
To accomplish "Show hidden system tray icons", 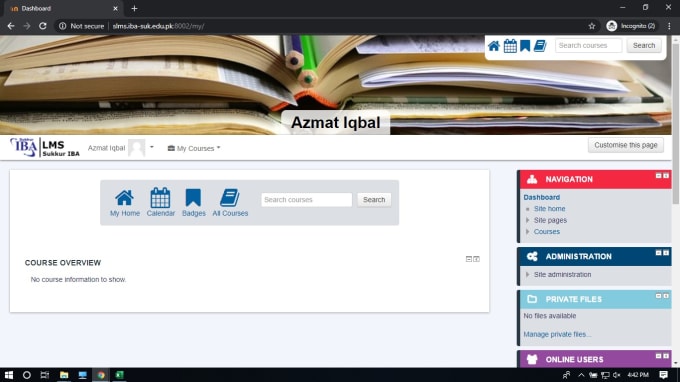I will pos(581,375).
